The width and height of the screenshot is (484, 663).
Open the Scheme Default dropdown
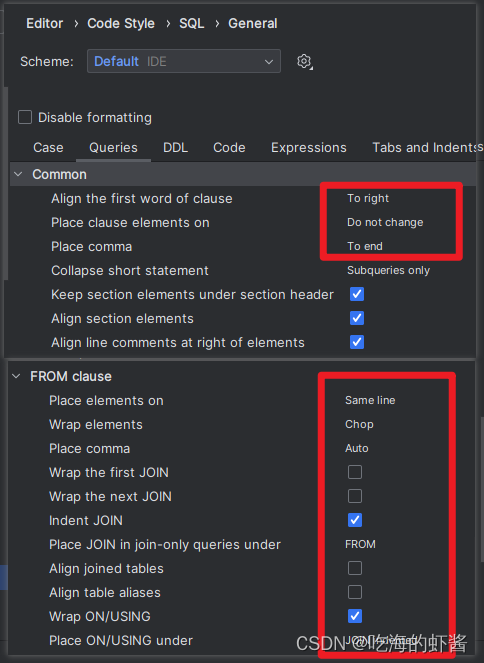coord(184,61)
